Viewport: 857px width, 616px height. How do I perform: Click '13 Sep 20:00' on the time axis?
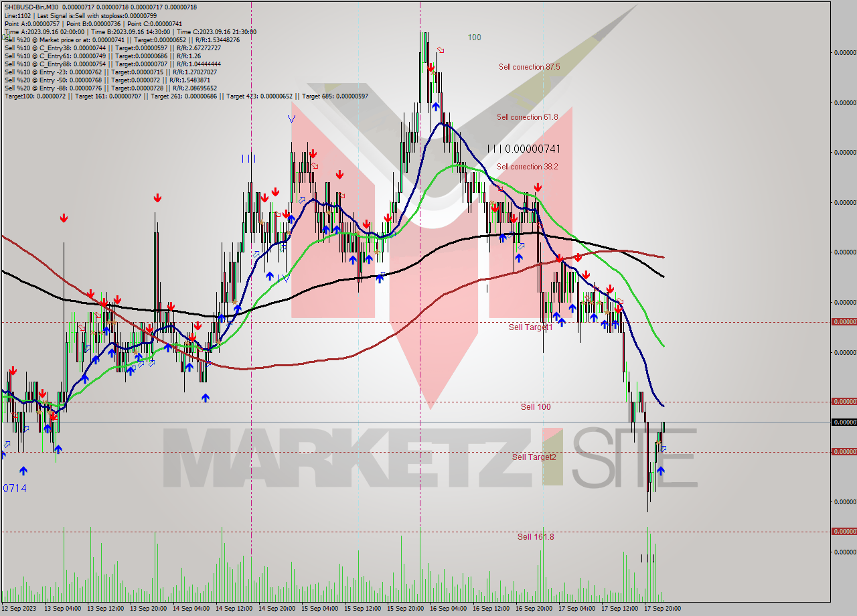pos(149,609)
